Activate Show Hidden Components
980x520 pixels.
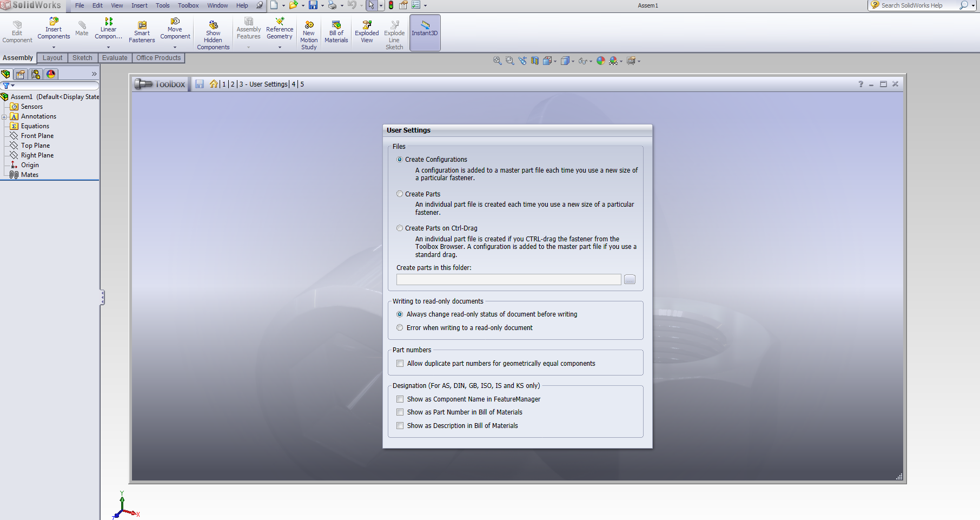213,35
